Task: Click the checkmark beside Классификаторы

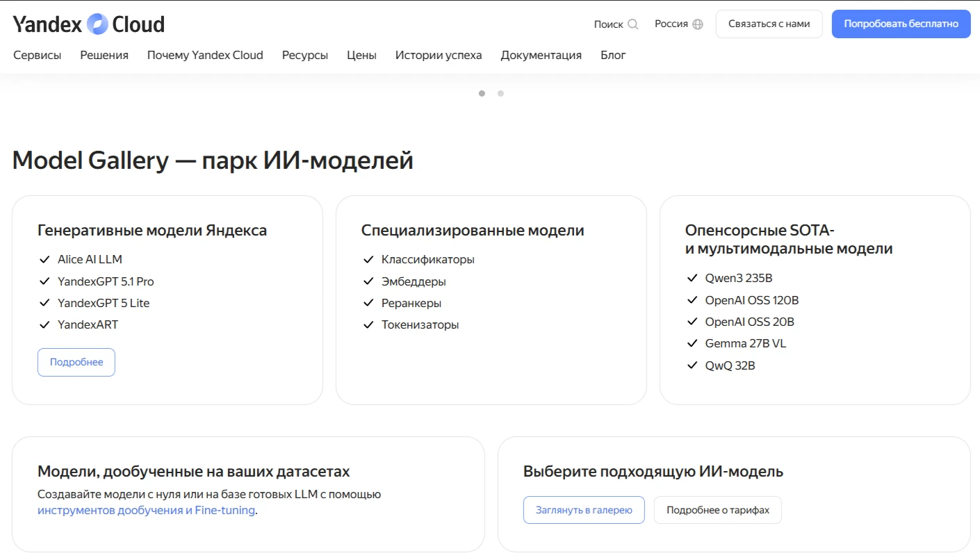Action: 368,260
